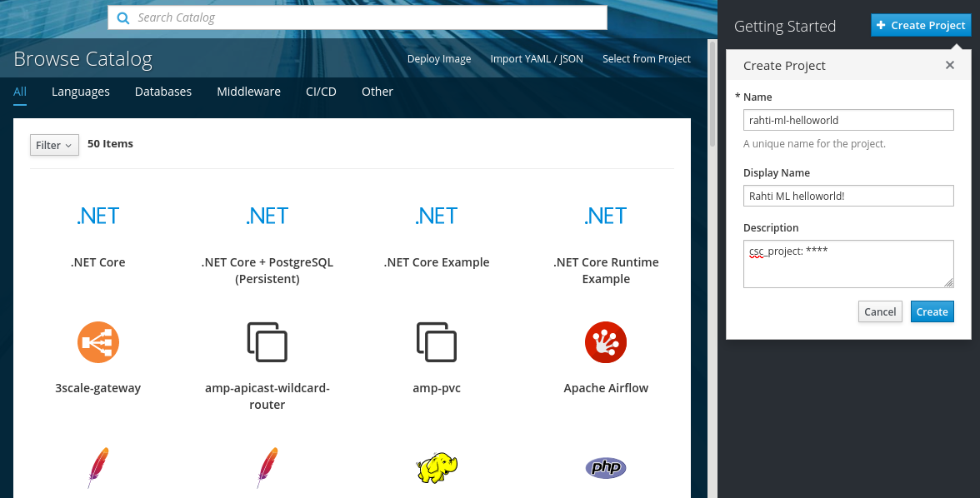The height and width of the screenshot is (498, 980).
Task: Show the Other category tab
Action: pos(377,92)
